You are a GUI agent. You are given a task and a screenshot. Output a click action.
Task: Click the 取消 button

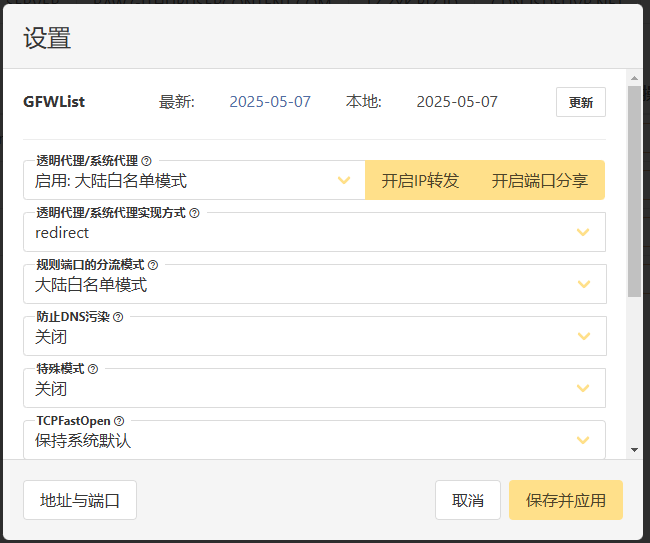pos(468,500)
